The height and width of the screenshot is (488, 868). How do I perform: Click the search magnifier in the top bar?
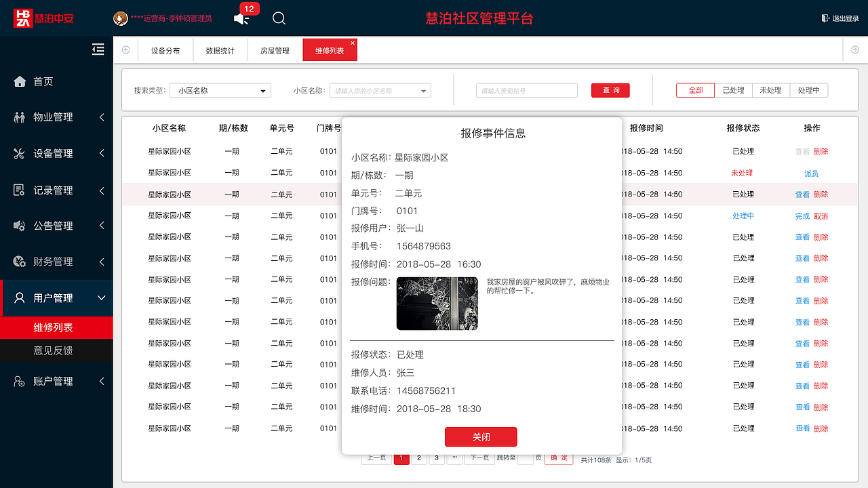279,18
